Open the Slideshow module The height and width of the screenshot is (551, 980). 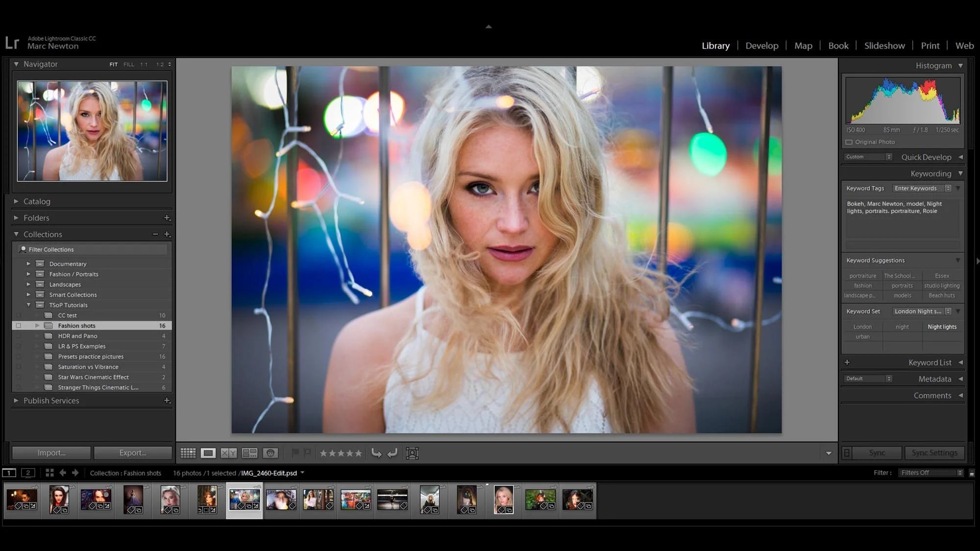point(884,45)
